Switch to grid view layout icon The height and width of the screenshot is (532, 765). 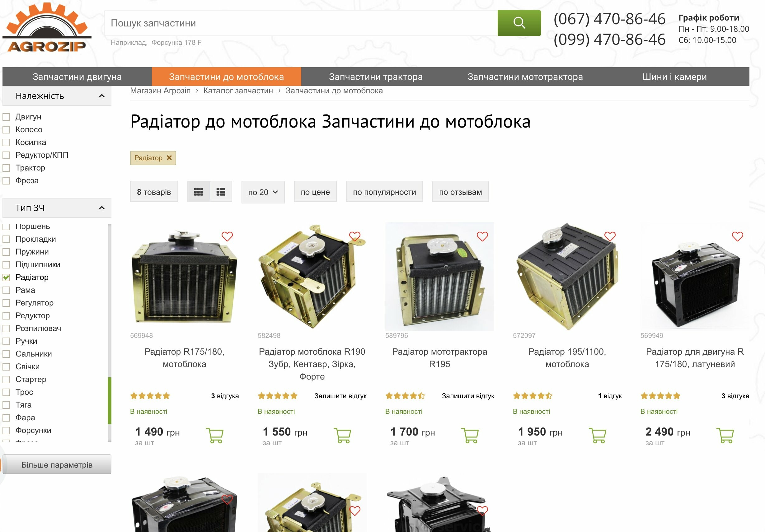pyautogui.click(x=199, y=192)
